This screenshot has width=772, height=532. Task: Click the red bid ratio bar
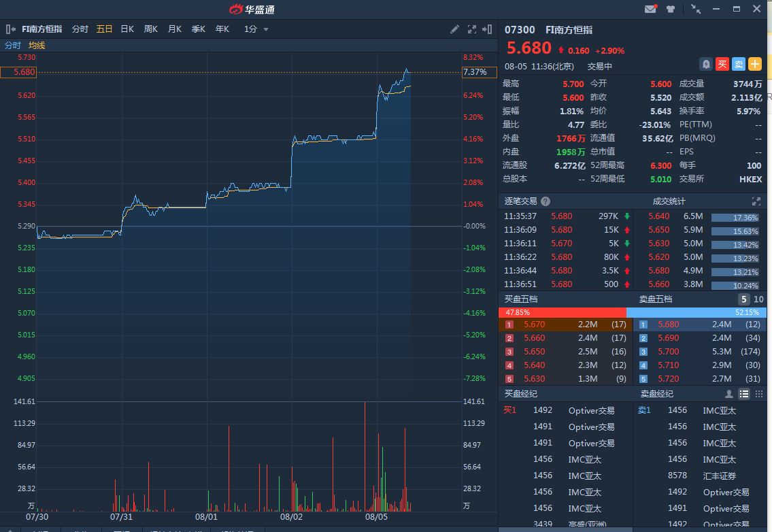[562, 312]
